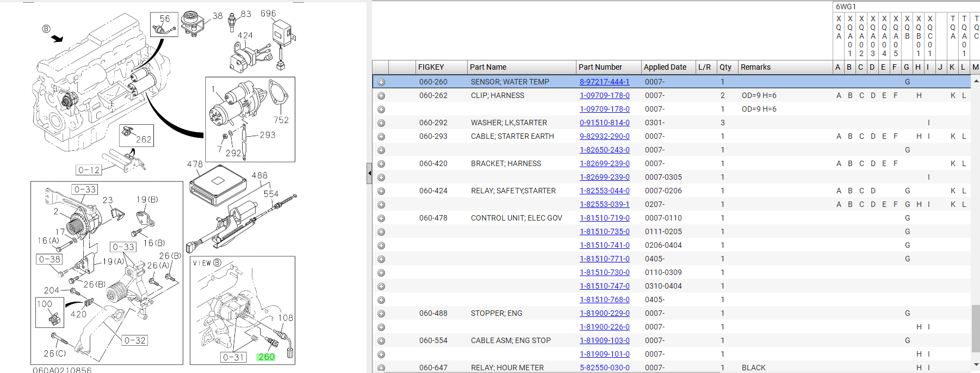This screenshot has height=373, width=980.
Task: Click the row icon for CABLE ASM; ENG STOP
Action: [x=381, y=341]
